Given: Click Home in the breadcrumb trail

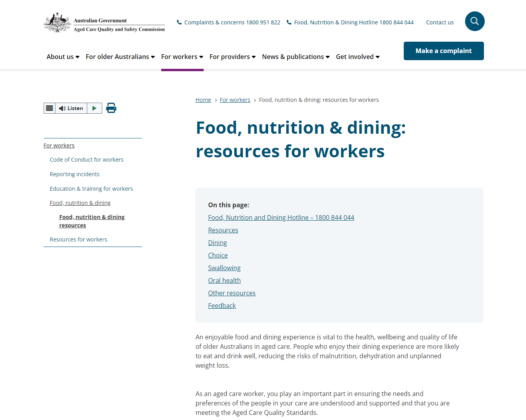Looking at the screenshot, I should coord(203,99).
